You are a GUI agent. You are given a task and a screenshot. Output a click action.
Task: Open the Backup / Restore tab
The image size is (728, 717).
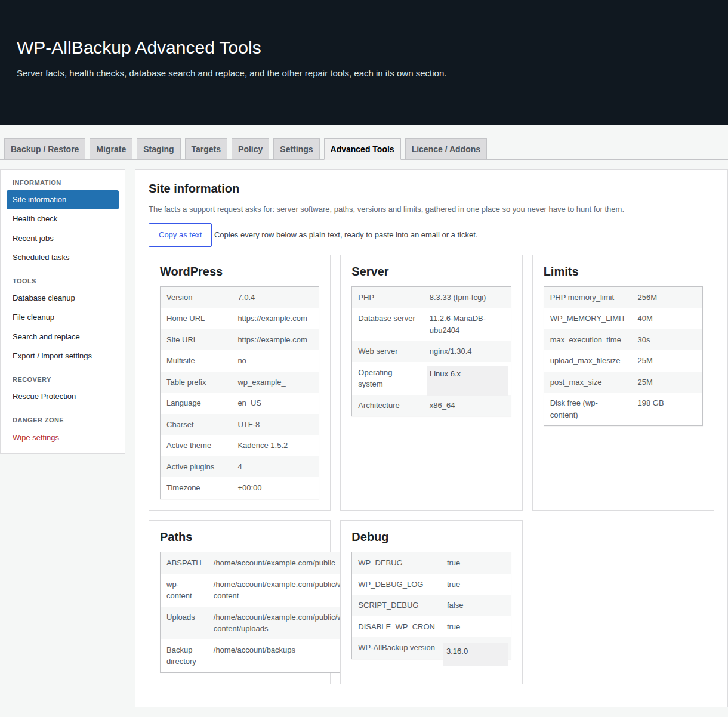point(45,149)
